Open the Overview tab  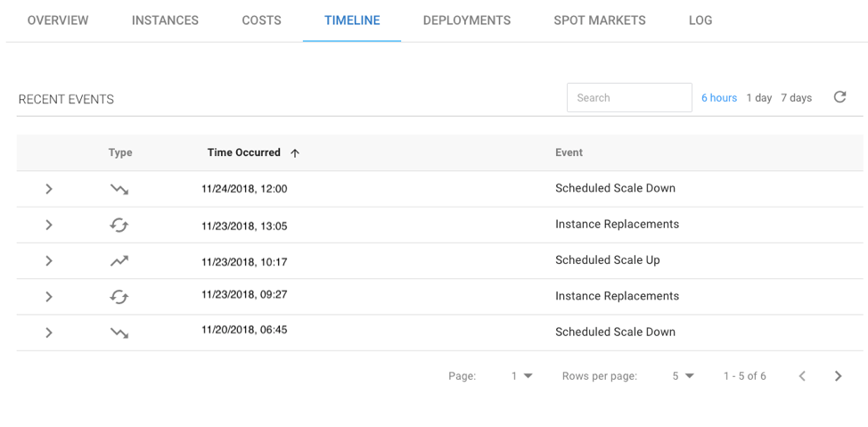coord(58,21)
